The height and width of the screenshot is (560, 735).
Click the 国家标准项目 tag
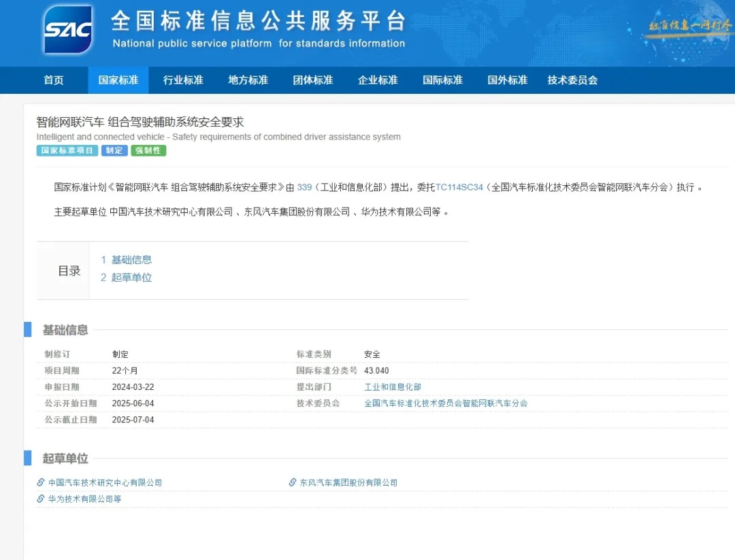point(67,151)
